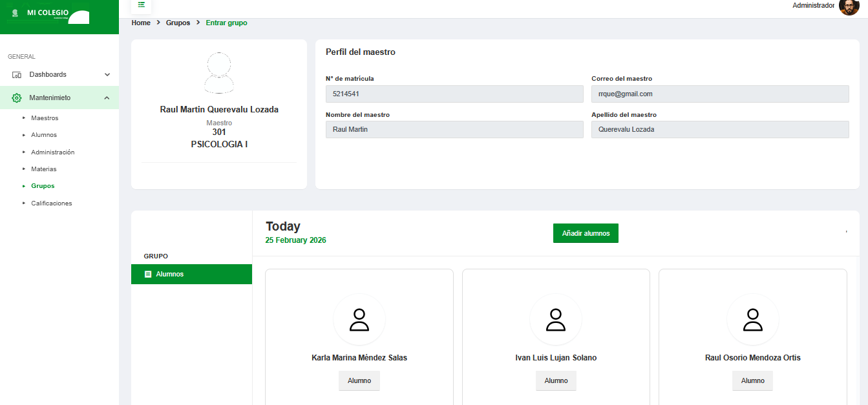Viewport: 868px width, 405px height.
Task: Open Alumnos in the sidebar submenu
Action: [x=44, y=135]
